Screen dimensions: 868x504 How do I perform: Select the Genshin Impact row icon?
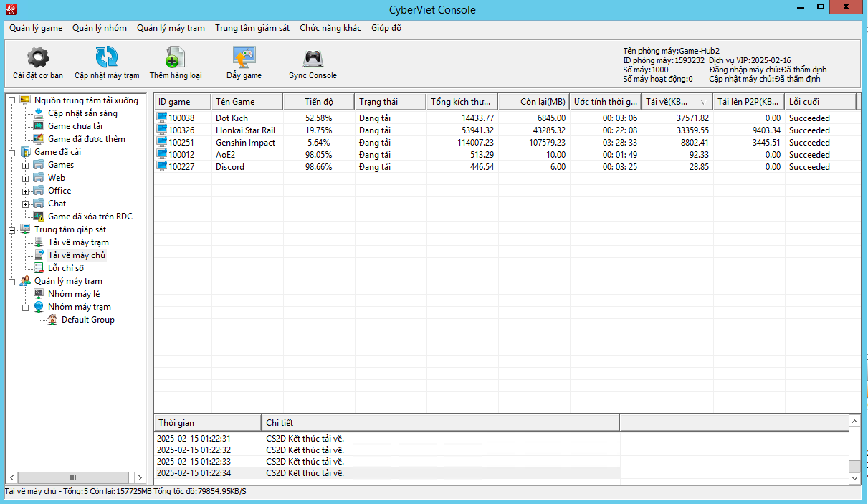click(162, 143)
